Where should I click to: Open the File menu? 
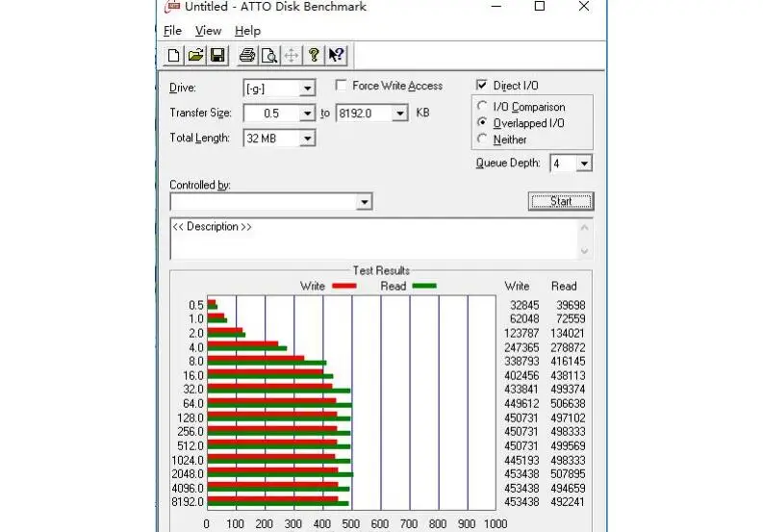point(172,31)
